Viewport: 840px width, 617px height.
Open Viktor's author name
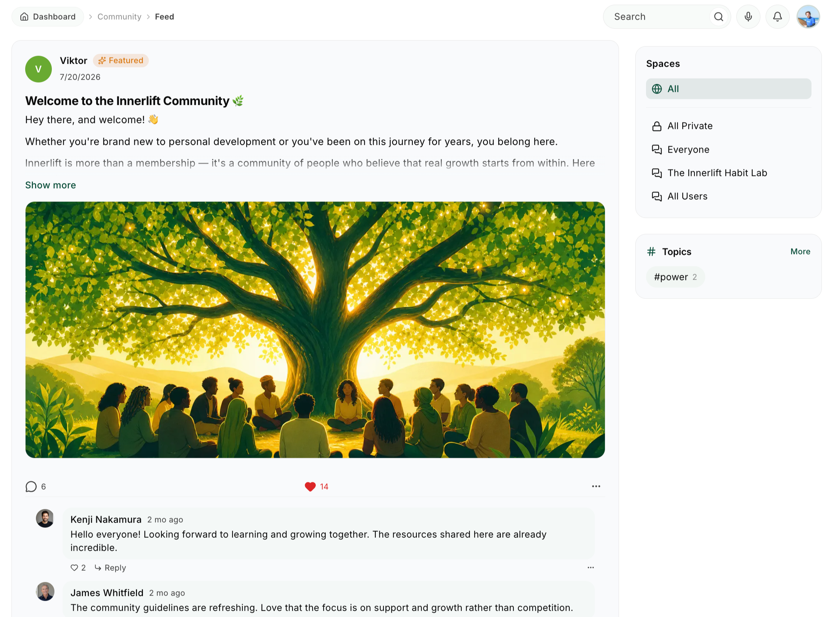click(74, 60)
